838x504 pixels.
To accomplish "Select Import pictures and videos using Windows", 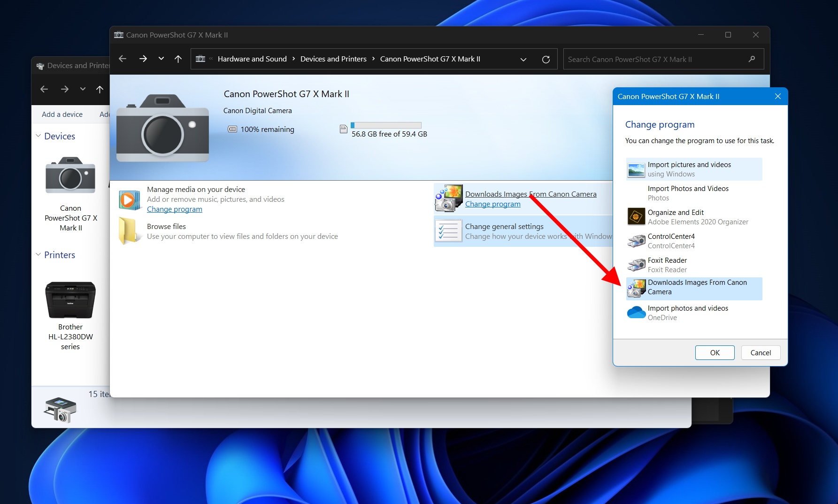I will 694,169.
